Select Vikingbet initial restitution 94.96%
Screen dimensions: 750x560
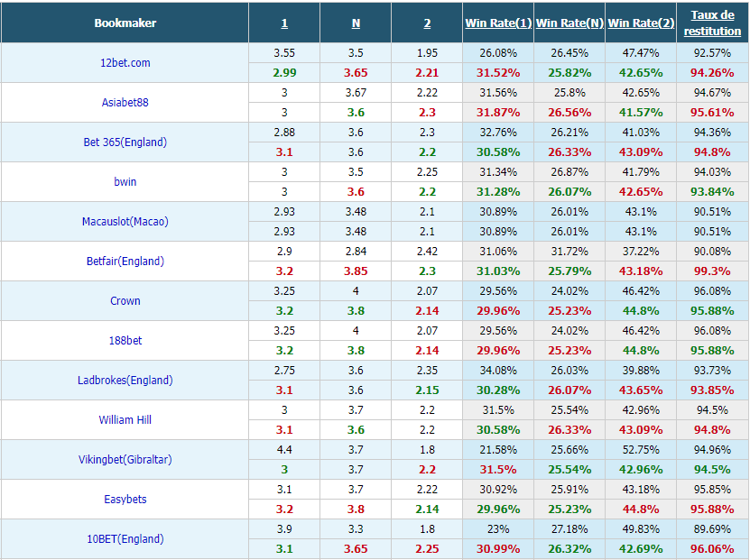click(712, 450)
